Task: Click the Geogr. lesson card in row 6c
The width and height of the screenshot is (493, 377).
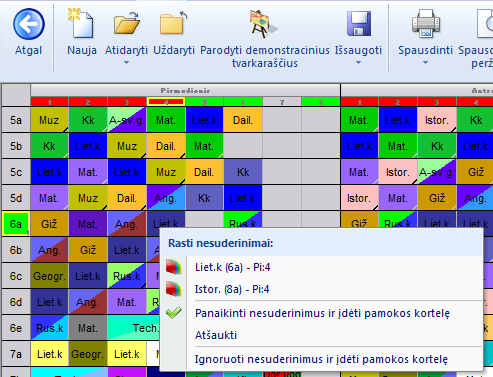Action: (49, 276)
